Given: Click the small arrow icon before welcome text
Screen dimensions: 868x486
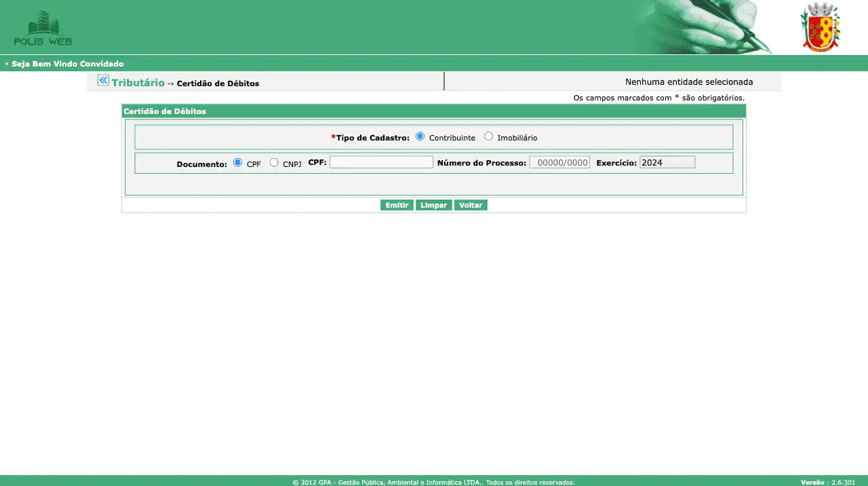Looking at the screenshot, I should point(6,64).
